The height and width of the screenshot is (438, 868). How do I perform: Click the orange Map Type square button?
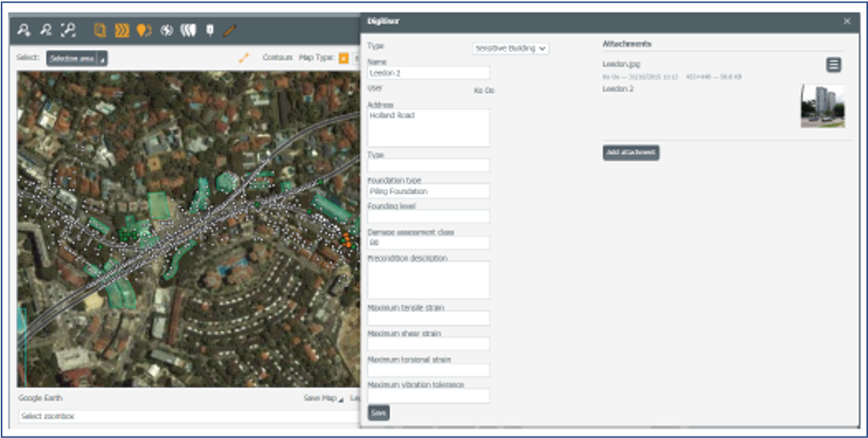[344, 58]
